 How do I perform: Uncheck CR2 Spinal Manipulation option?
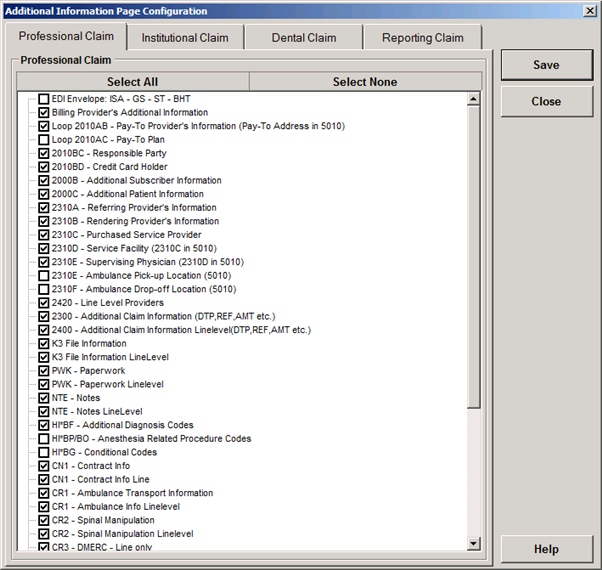click(44, 520)
